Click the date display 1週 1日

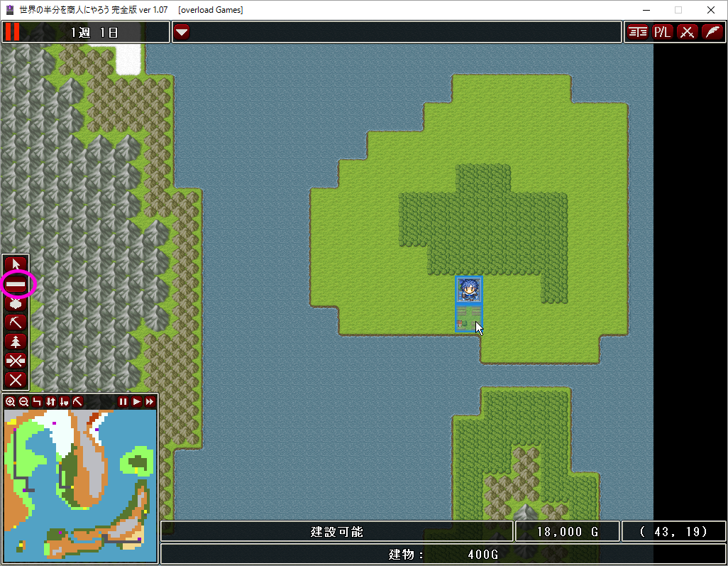point(94,33)
